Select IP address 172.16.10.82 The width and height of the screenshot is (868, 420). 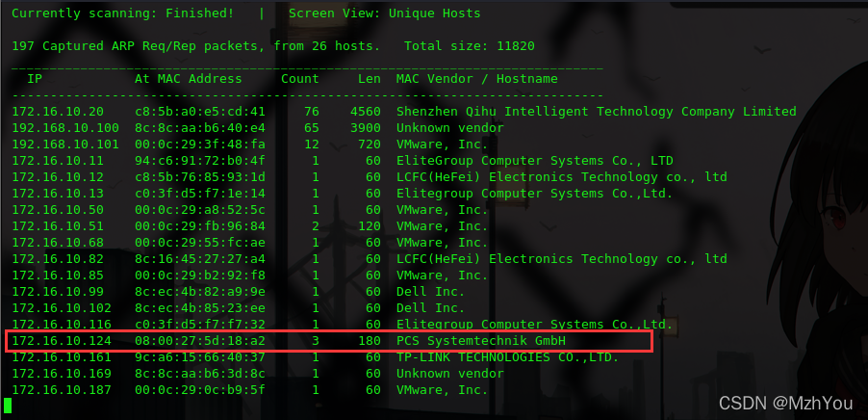(x=58, y=259)
